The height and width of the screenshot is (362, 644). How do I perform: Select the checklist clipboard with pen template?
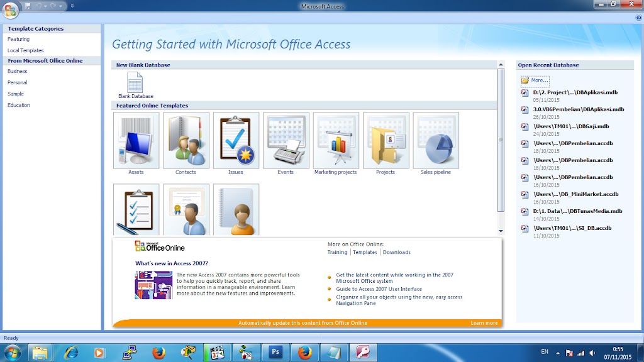point(136,209)
